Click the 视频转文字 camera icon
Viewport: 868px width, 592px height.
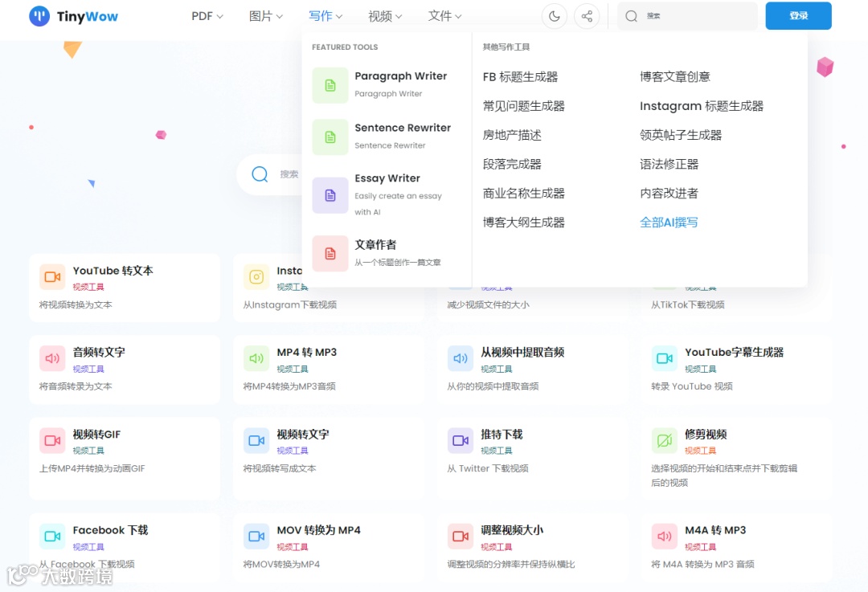pos(256,440)
